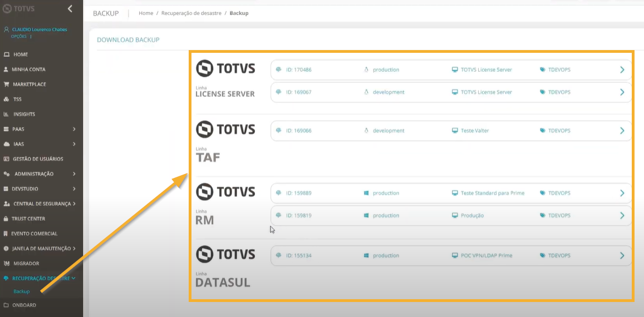
Task: Click the Produção environment name text
Action: 473,215
